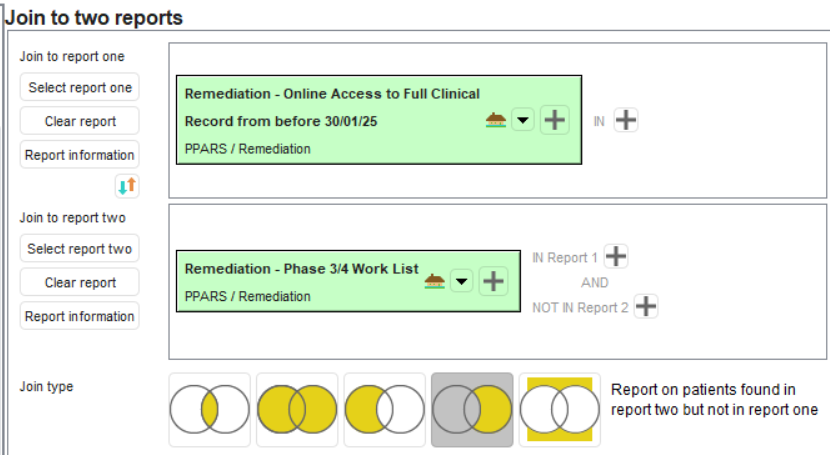Clear report one using Clear report button
This screenshot has width=830, height=455.
pos(80,121)
